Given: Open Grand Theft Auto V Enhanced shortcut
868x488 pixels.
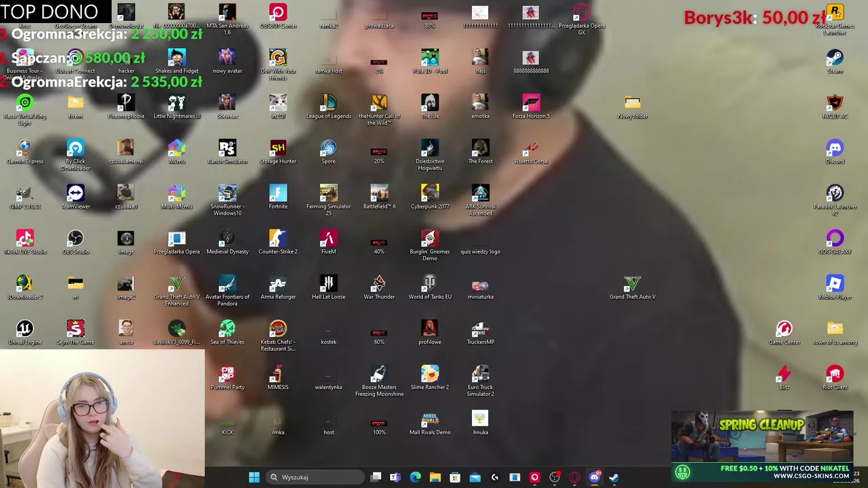Looking at the screenshot, I should (x=176, y=284).
